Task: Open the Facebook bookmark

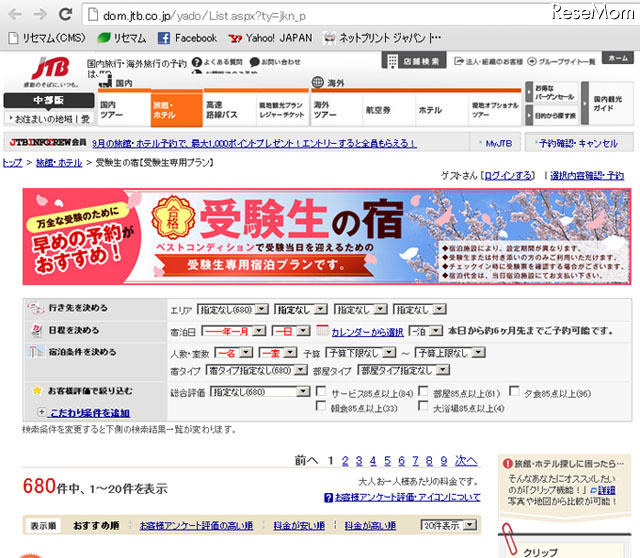Action: click(187, 38)
